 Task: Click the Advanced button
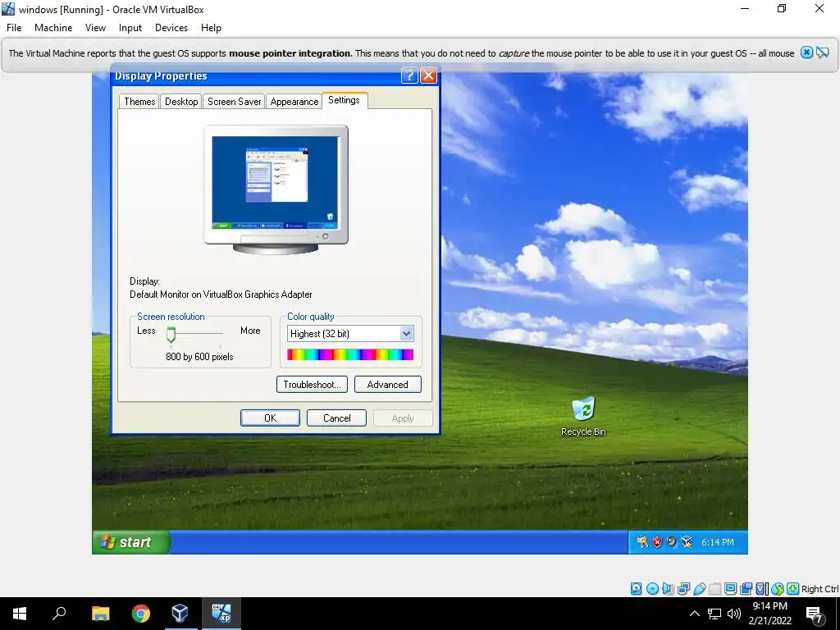[388, 385]
